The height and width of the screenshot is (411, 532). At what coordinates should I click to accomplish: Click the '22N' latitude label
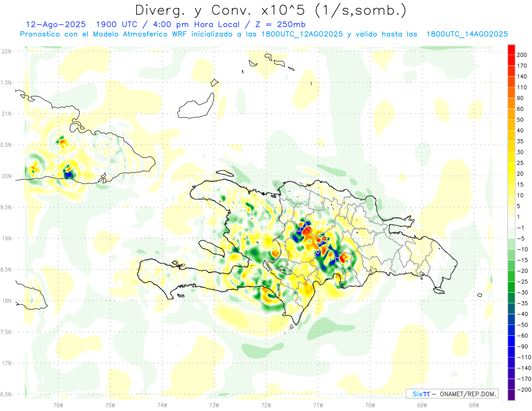[x=6, y=51]
